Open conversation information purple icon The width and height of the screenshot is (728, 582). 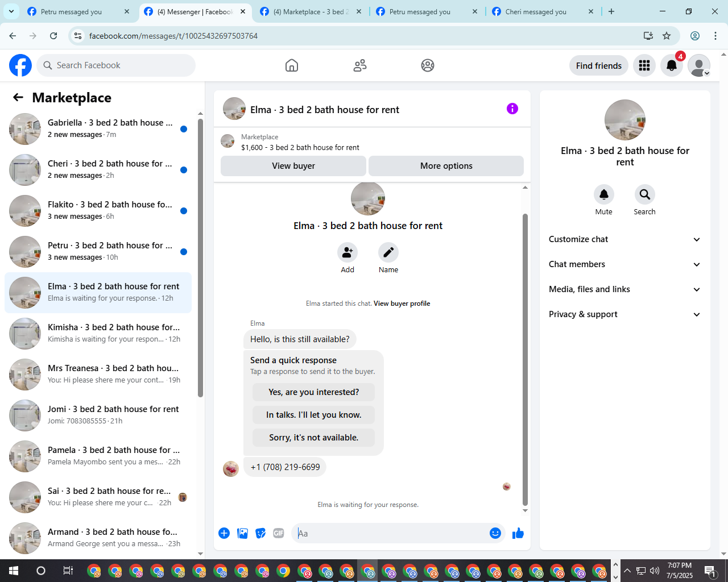(x=512, y=109)
